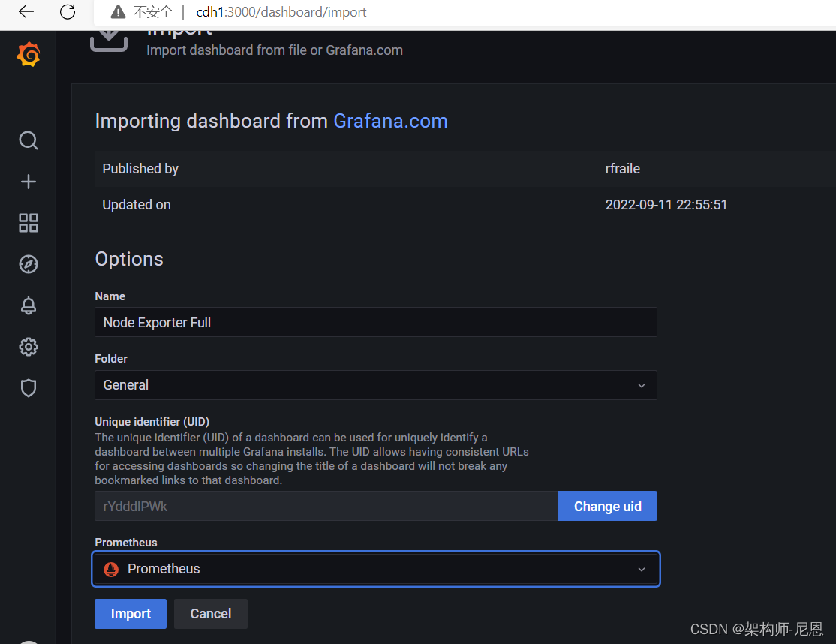Click the browser back arrow

[x=26, y=12]
